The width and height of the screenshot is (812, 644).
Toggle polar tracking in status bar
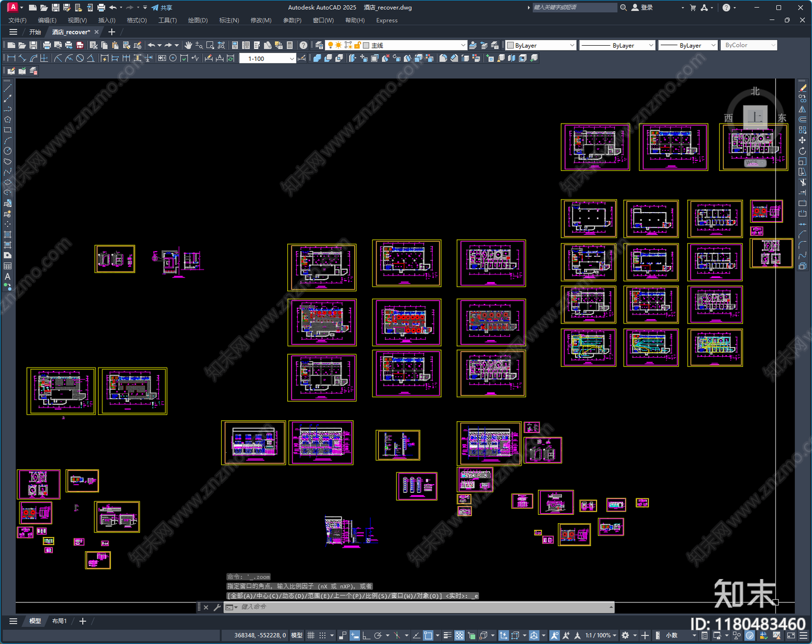tap(378, 635)
